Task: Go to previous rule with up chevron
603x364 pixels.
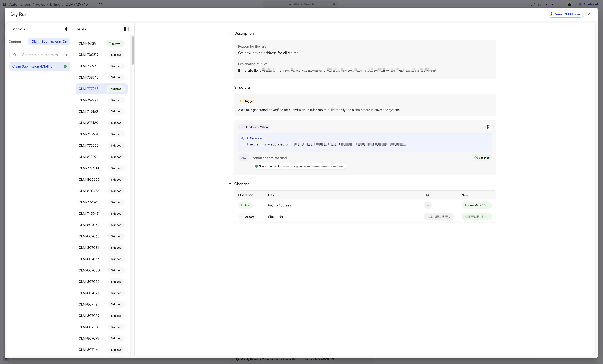Action: [553, 4]
